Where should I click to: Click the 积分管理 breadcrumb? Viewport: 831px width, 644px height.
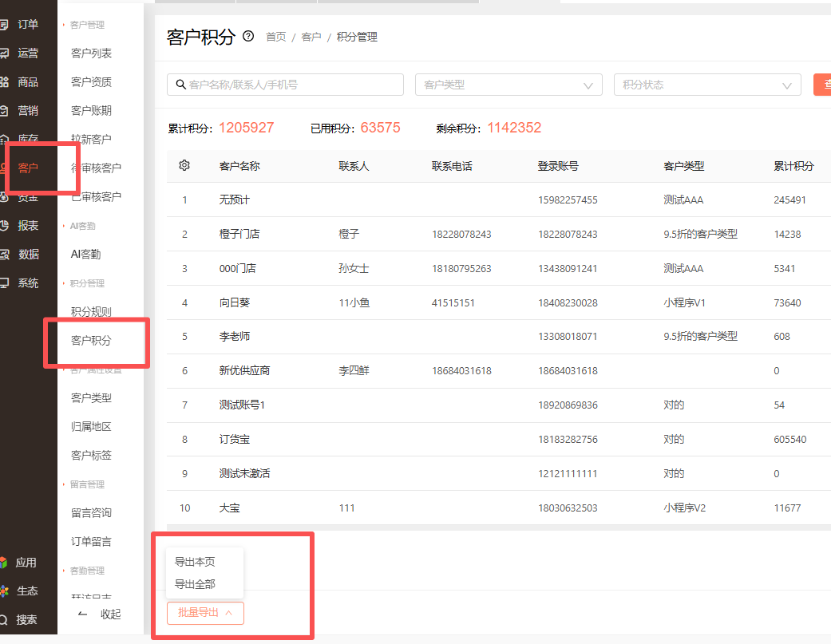pyautogui.click(x=357, y=37)
